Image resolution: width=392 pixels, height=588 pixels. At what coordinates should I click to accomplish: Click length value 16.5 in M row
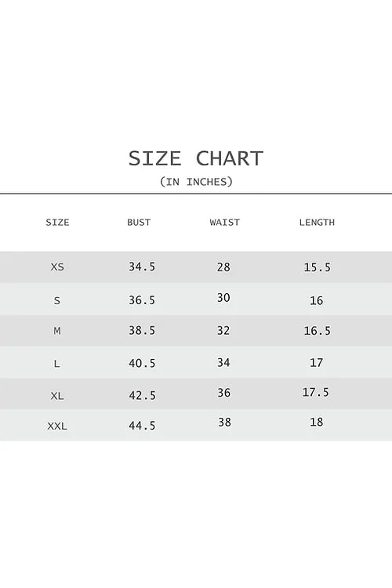[318, 331]
